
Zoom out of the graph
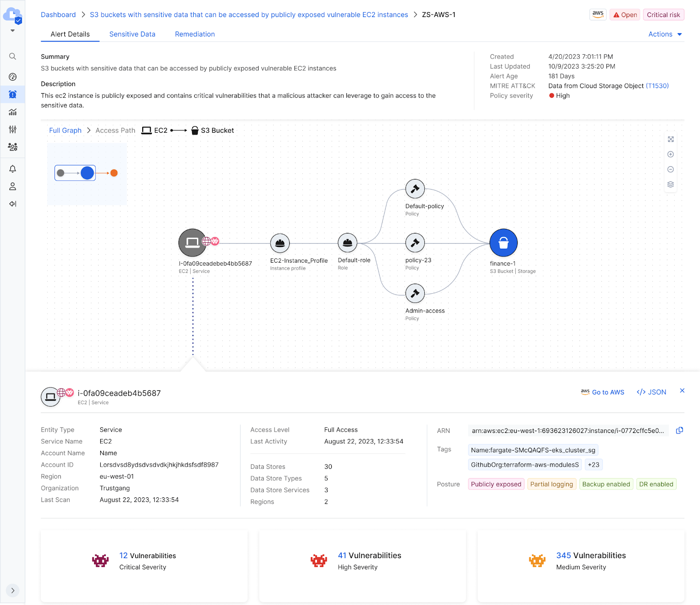(x=670, y=169)
